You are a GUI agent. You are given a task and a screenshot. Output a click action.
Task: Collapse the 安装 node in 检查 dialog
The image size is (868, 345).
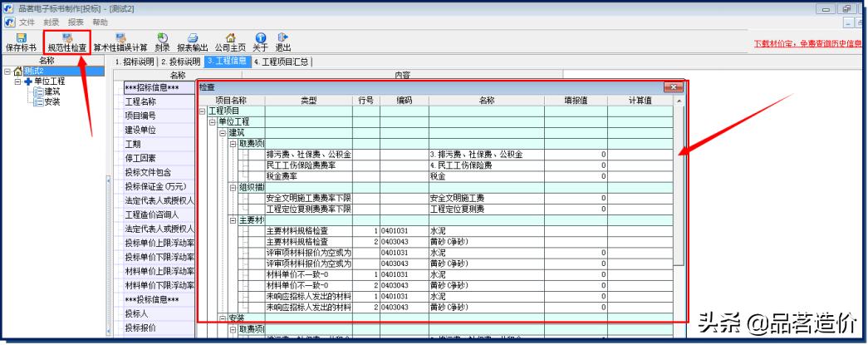[223, 318]
